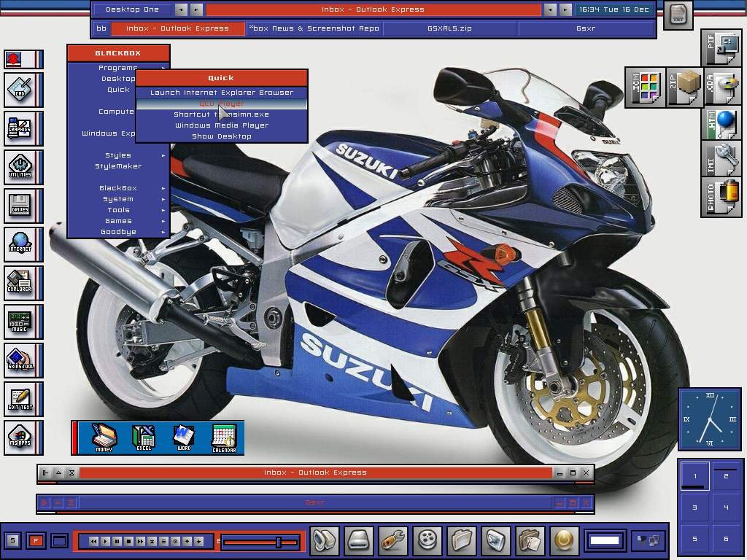Switch to the box News & Screenshot task

pos(314,28)
